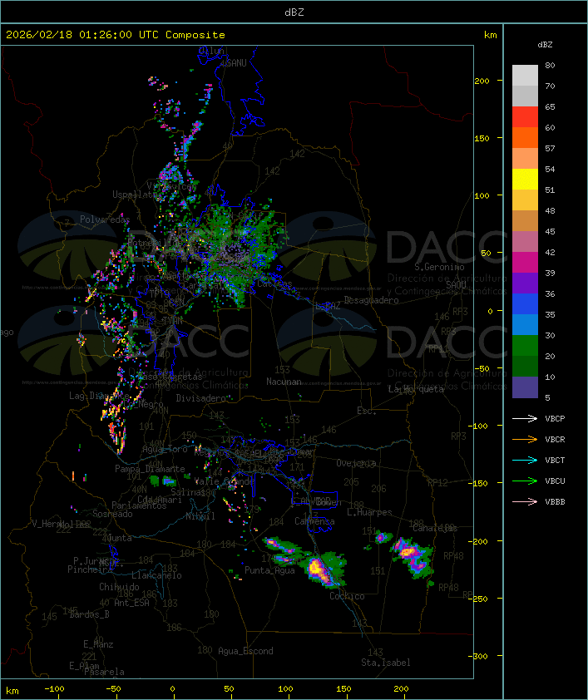The width and height of the screenshot is (588, 700).
Task: Click the VBBB legend label
Action: (x=555, y=501)
